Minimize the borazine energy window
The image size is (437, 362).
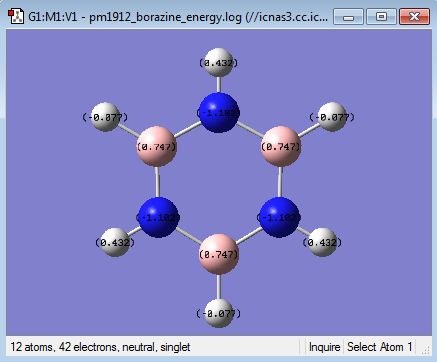click(x=348, y=16)
